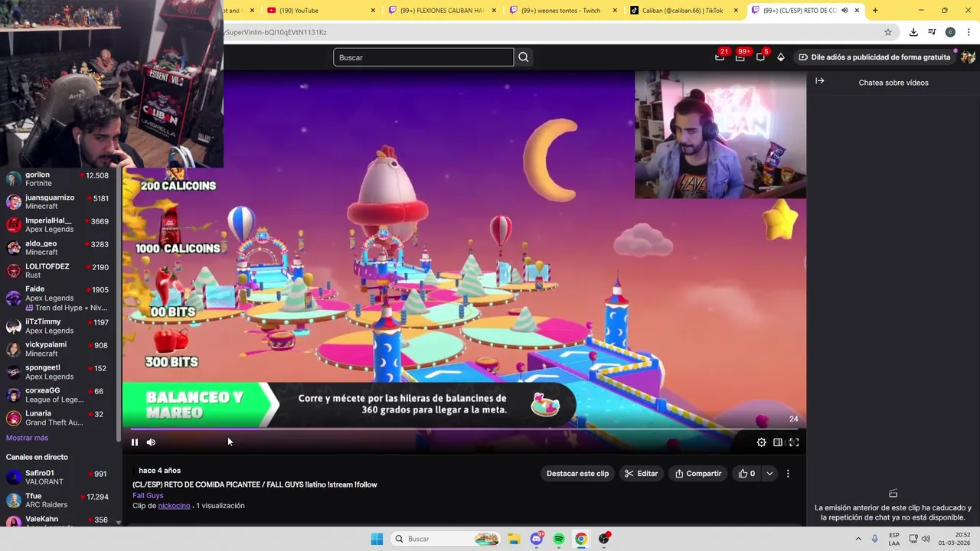
Task: Open the Windows Start menu
Action: [x=377, y=539]
